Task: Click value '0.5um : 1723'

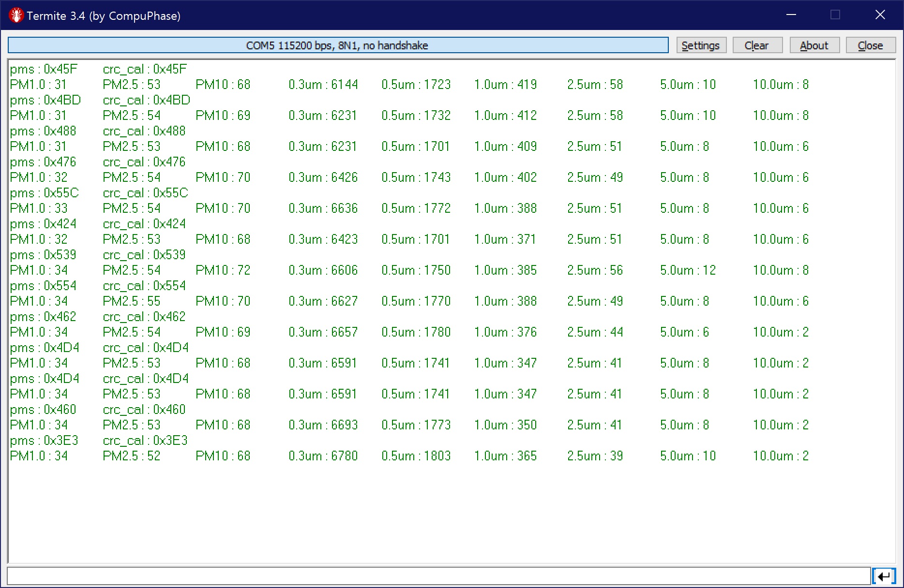Action: click(x=416, y=85)
